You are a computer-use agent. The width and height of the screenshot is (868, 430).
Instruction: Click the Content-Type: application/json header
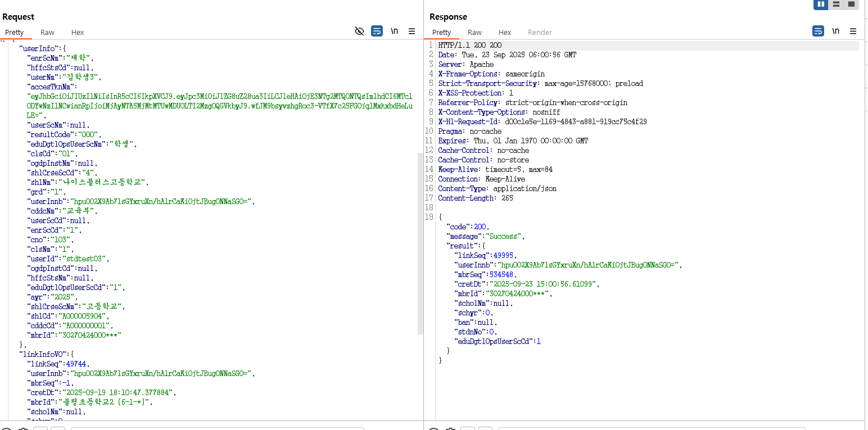coord(498,188)
